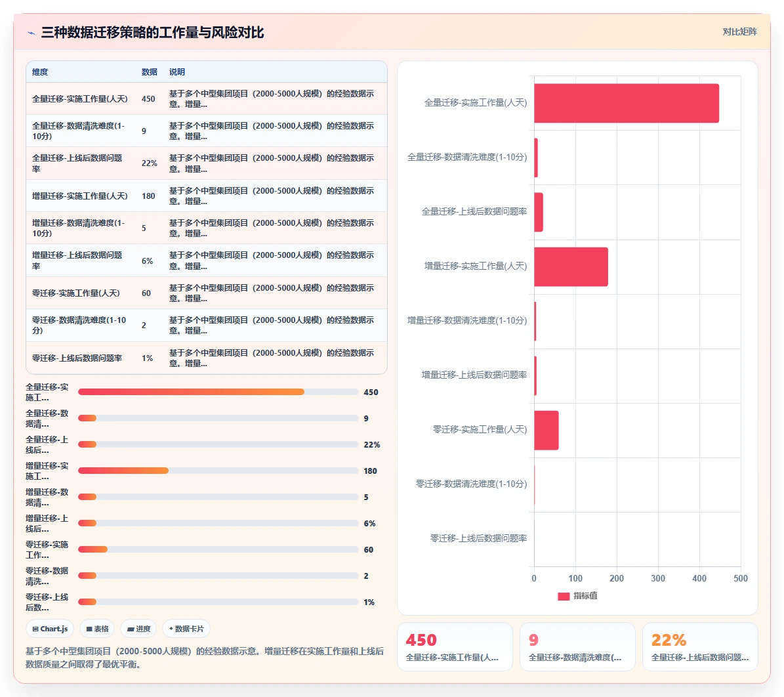Click the footnote text about 增量迁移 最优平衡
Viewport: 784px width, 697px height.
point(205,658)
